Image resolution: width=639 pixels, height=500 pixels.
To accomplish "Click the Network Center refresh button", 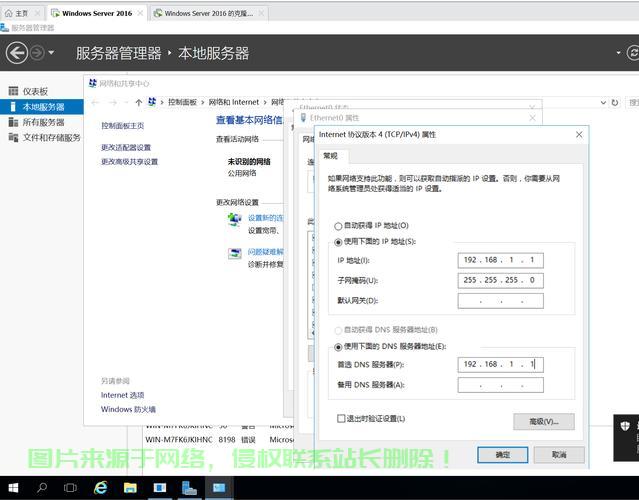I will (615, 102).
